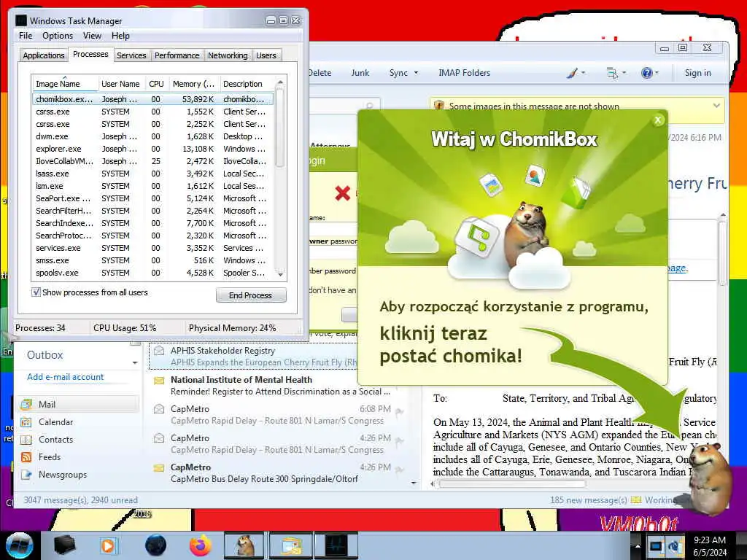Viewport: 747px width, 560px height.
Task: Switch to the Networking tab
Action: click(x=228, y=55)
